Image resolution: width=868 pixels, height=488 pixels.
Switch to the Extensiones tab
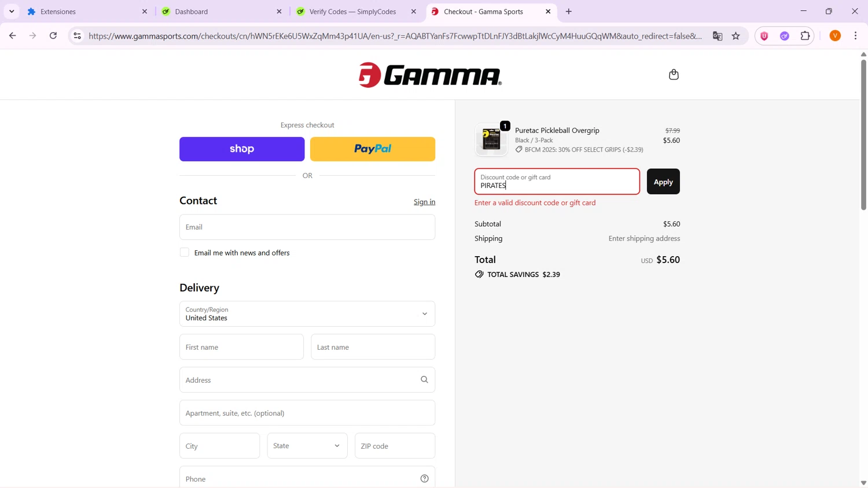(87, 12)
